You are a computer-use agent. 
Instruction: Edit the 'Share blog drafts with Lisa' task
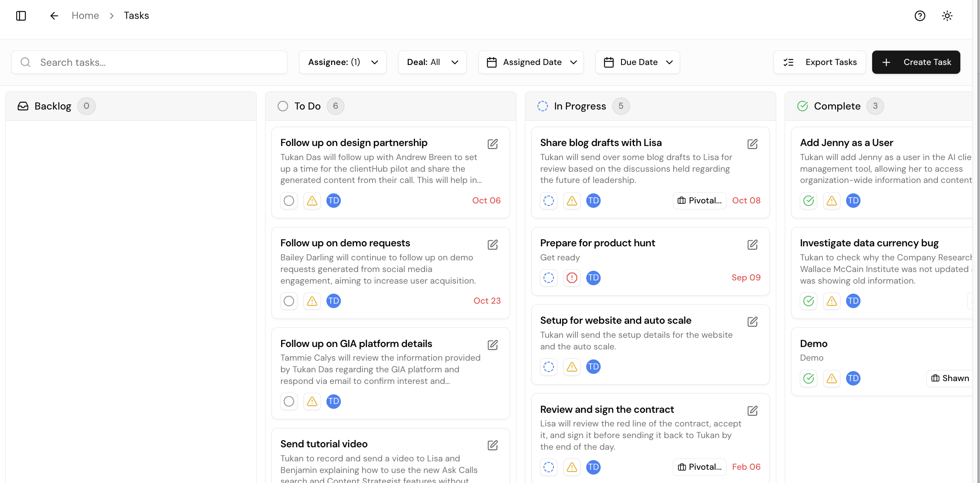coord(753,144)
